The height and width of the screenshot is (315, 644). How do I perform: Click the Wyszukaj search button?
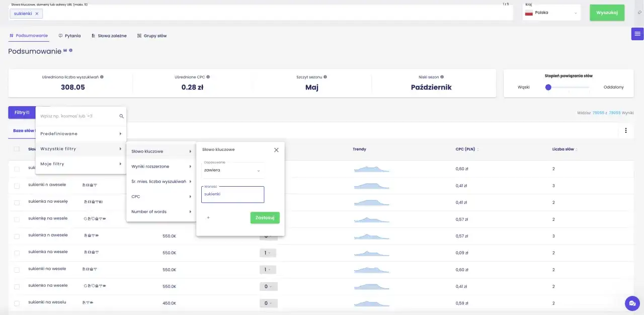tap(607, 13)
